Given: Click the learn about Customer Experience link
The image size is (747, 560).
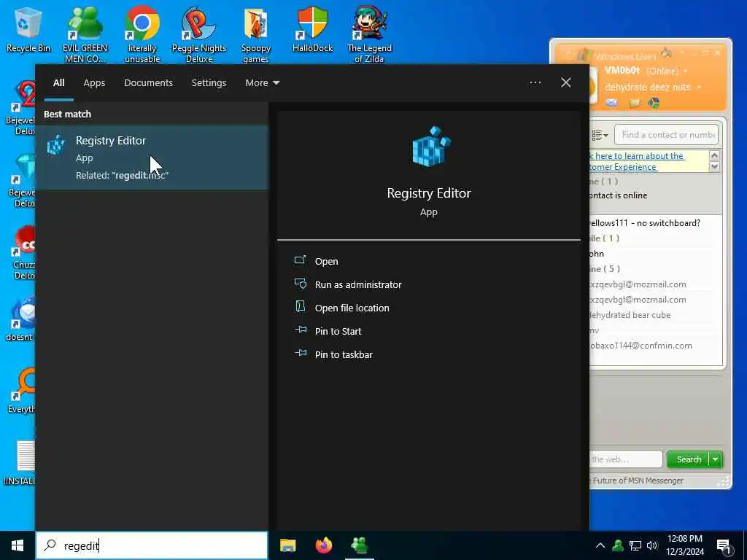Looking at the screenshot, I should (636, 161).
